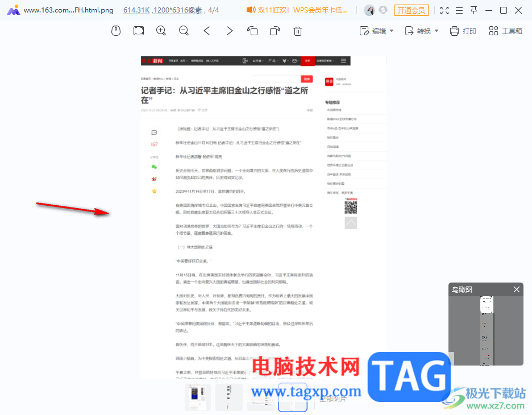Rotate the image clockwise

275,31
